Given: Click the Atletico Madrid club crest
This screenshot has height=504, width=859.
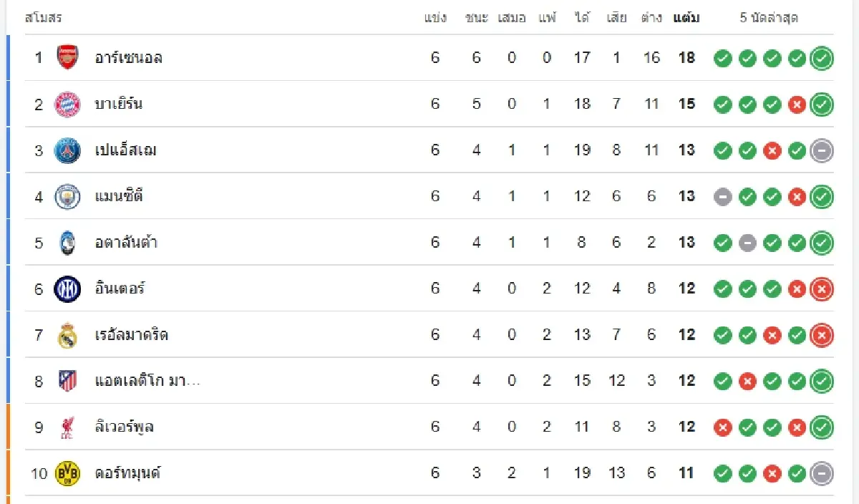Looking at the screenshot, I should coord(67,381).
